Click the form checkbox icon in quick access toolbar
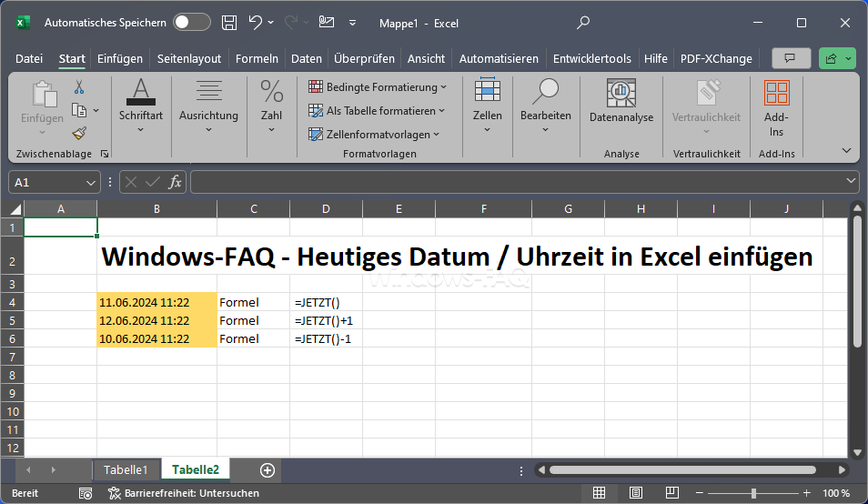868x504 pixels. pos(327,22)
